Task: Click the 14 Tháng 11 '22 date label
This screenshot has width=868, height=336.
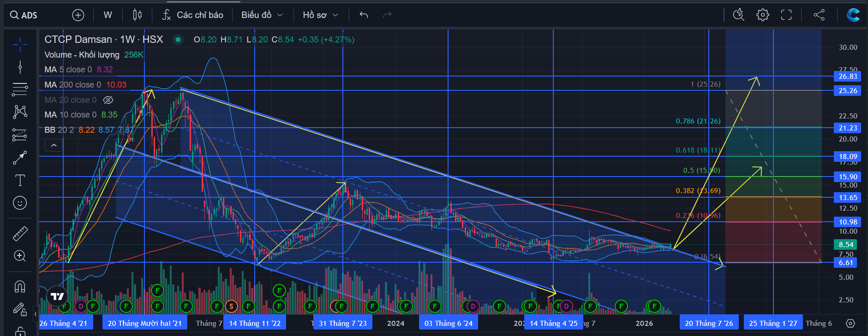Action: [x=255, y=323]
